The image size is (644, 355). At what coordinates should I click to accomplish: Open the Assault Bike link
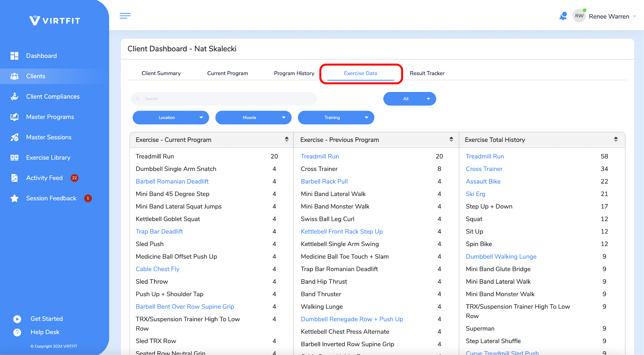tap(483, 181)
